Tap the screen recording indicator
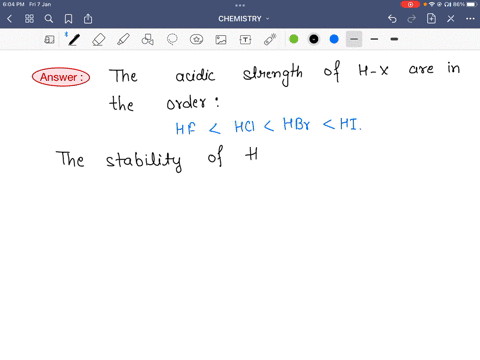480x360 pixels. click(x=410, y=4)
